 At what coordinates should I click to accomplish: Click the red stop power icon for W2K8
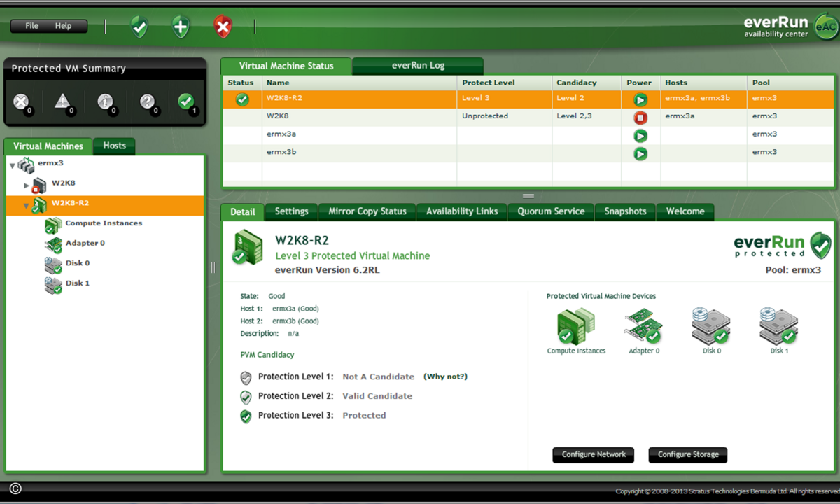[x=640, y=118]
